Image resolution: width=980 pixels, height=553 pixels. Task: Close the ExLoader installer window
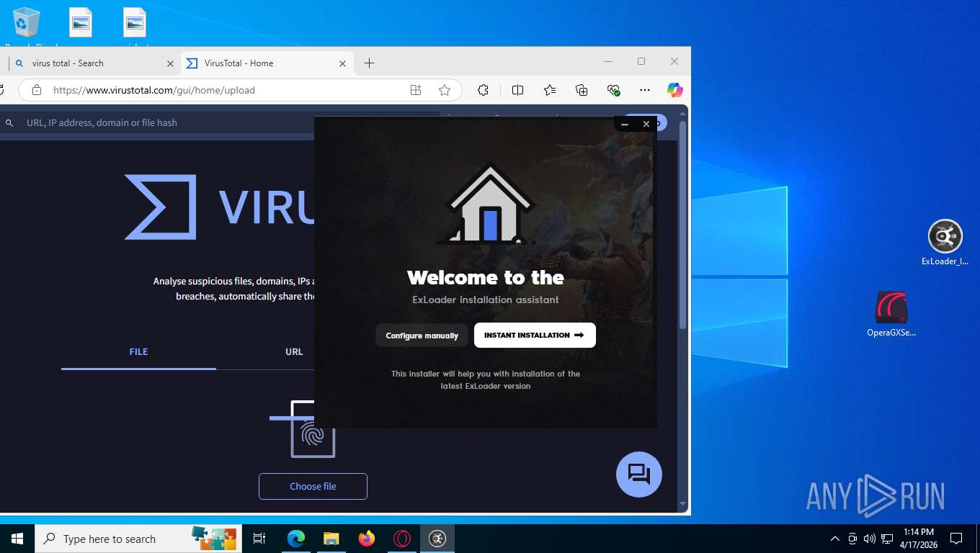click(646, 124)
